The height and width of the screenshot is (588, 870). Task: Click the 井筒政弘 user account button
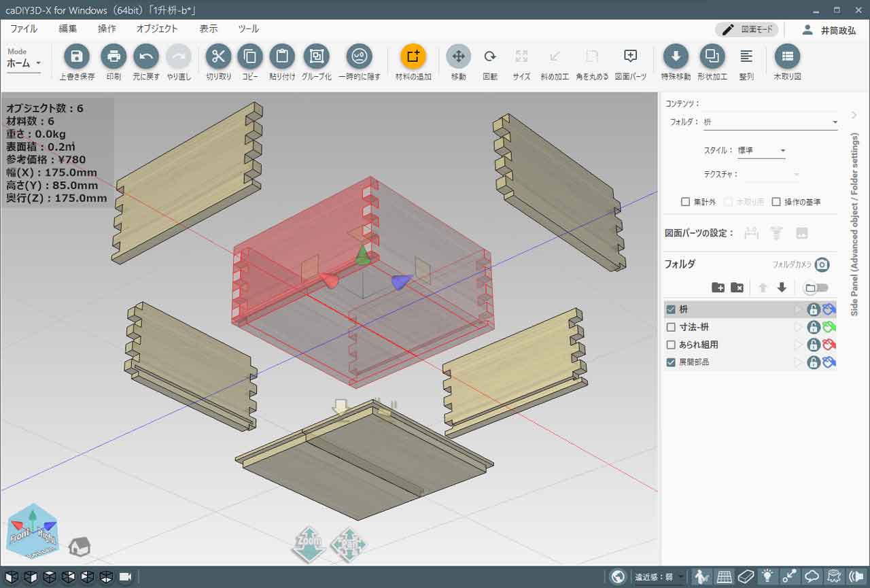tap(829, 31)
